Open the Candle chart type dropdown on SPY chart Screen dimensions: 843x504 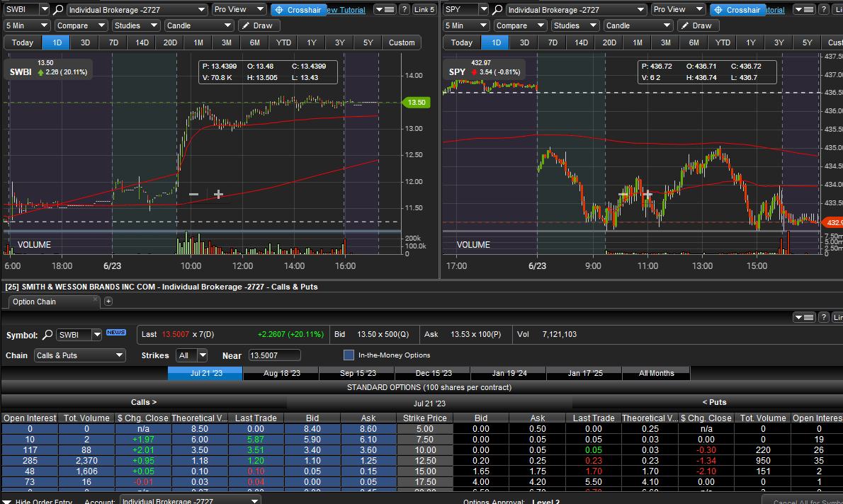coord(638,25)
